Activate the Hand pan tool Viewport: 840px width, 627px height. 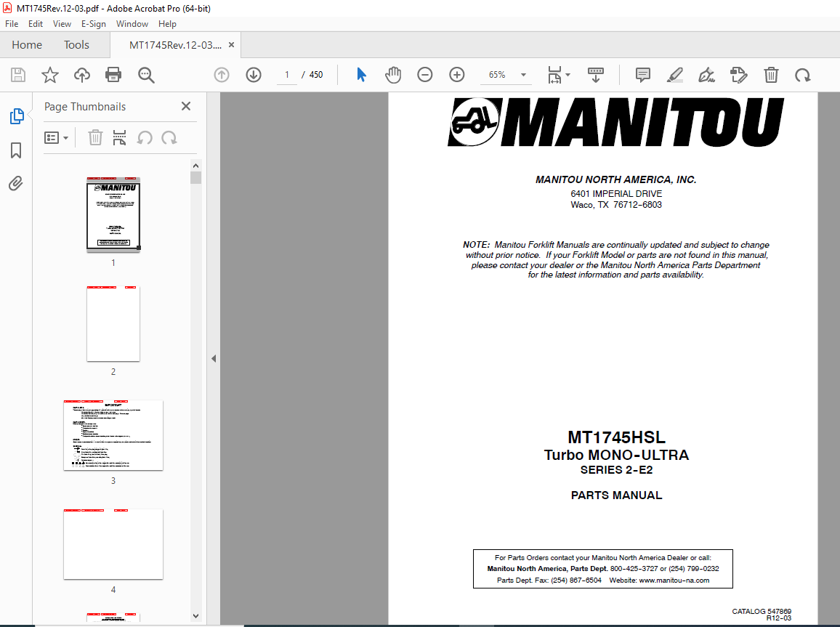pos(393,75)
